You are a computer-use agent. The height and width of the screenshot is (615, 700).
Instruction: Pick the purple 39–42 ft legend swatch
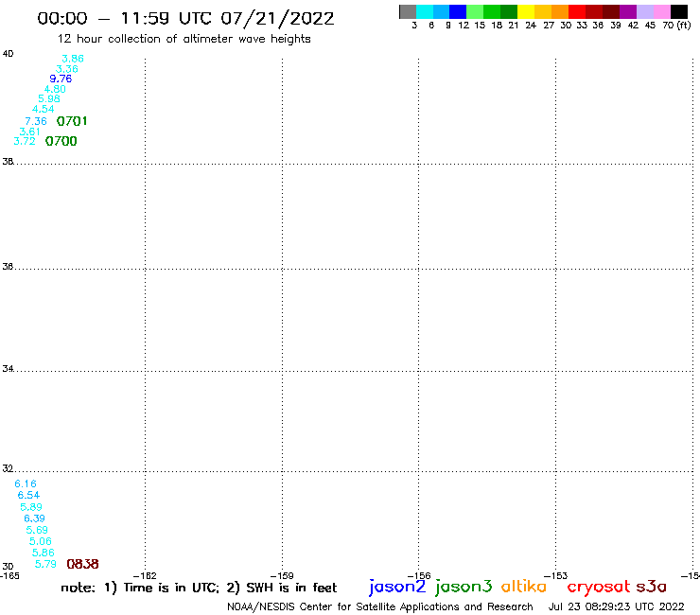pos(628,11)
